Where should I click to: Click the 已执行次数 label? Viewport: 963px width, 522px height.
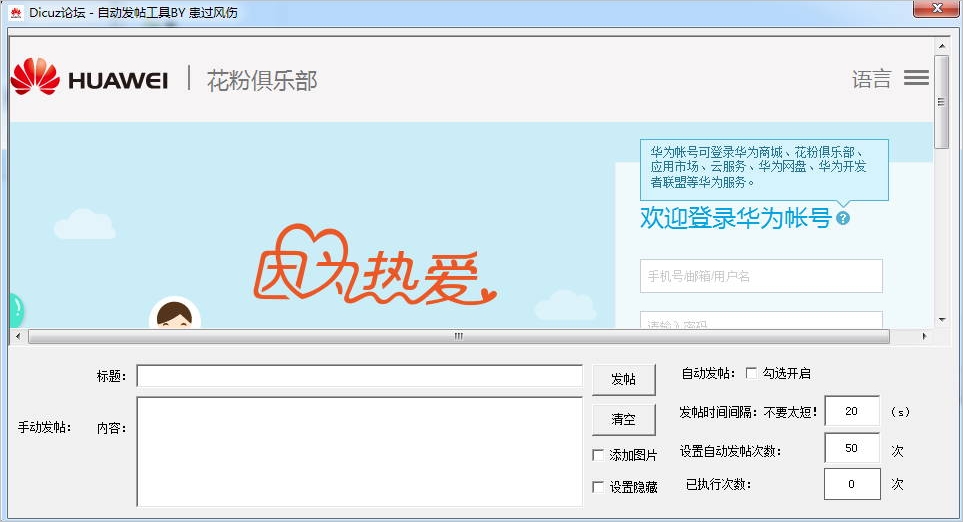tap(719, 485)
